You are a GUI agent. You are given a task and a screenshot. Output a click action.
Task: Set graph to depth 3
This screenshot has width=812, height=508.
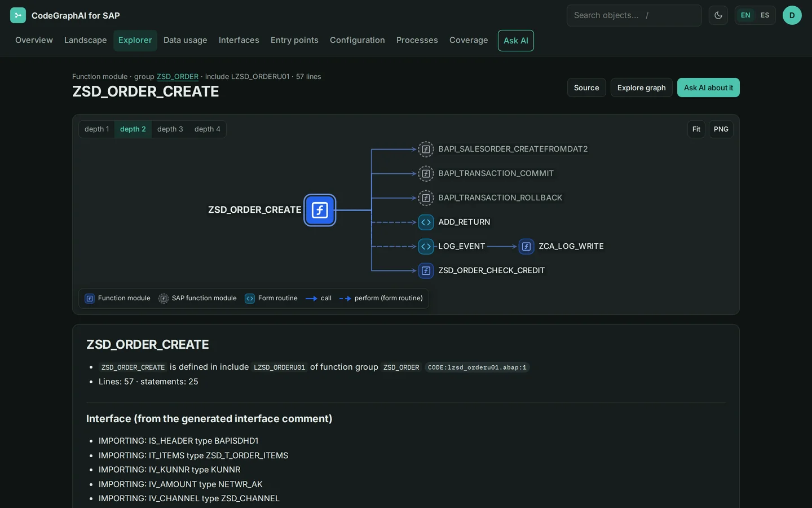(170, 129)
